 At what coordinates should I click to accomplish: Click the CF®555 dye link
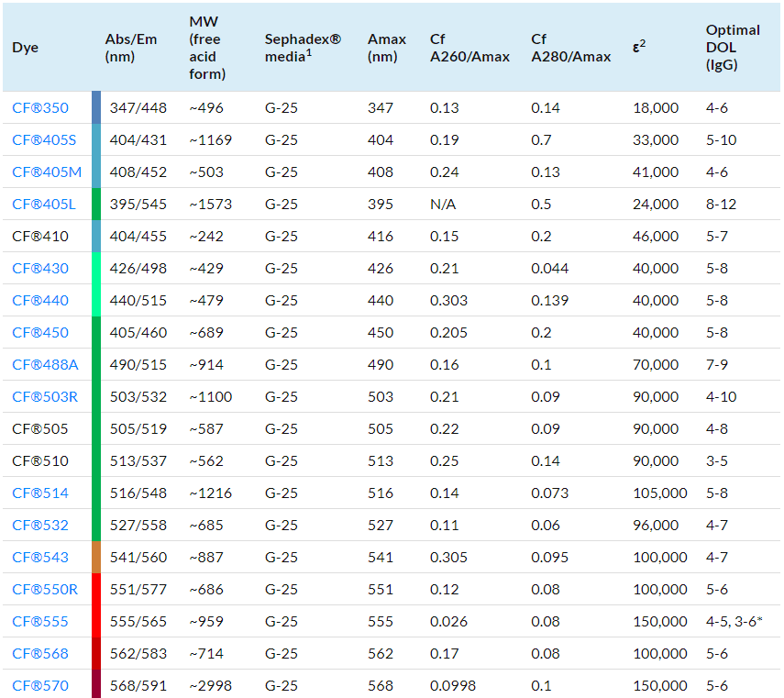[x=39, y=622]
